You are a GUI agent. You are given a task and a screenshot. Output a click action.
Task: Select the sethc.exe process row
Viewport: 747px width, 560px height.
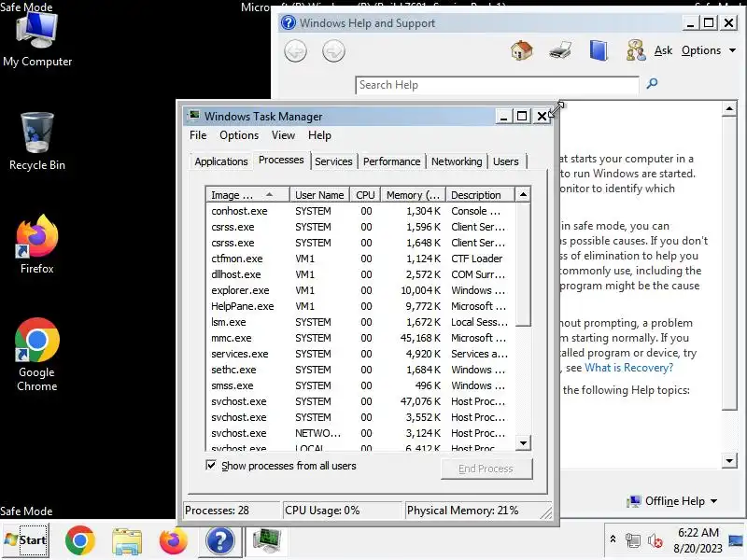coord(360,370)
